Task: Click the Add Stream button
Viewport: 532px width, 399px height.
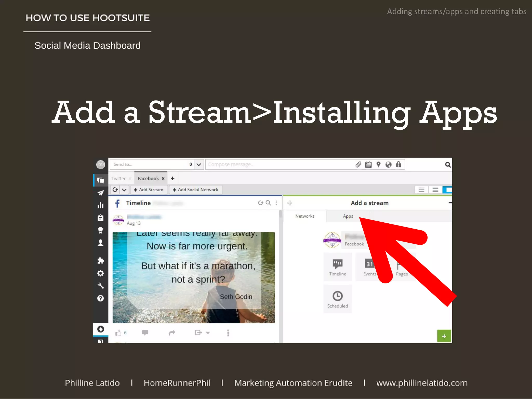Action: point(149,190)
